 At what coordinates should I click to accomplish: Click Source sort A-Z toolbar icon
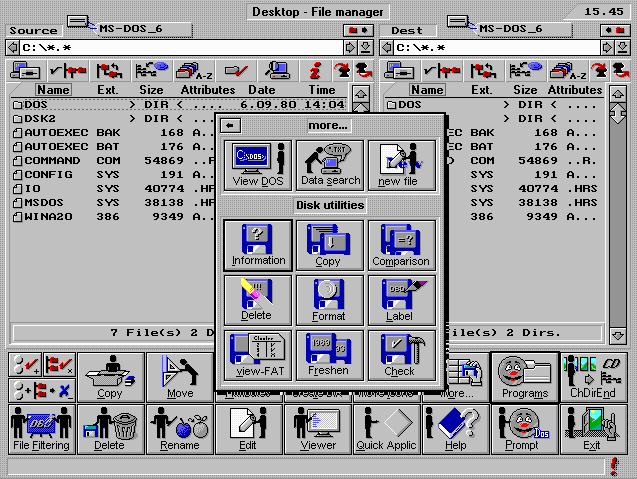click(x=194, y=71)
